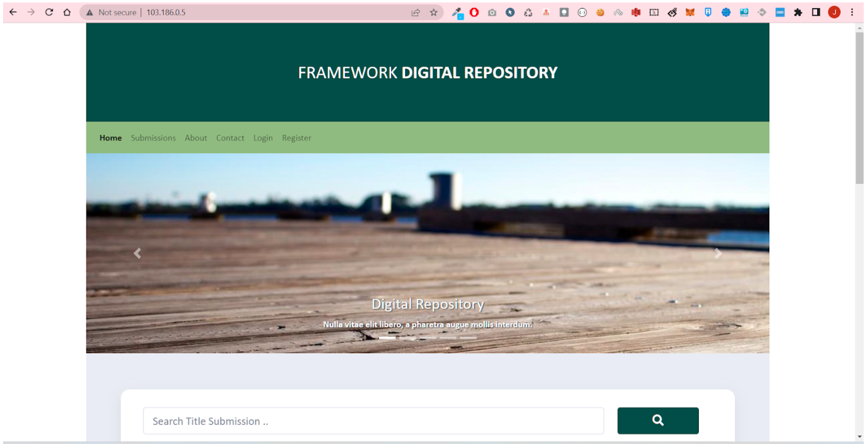Click the scrollbar down arrow
The image size is (868, 444).
click(x=859, y=436)
